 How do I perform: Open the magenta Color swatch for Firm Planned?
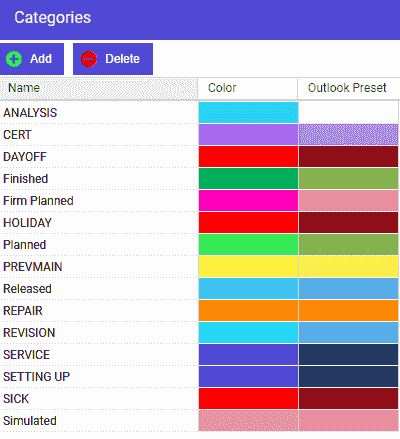tap(248, 201)
